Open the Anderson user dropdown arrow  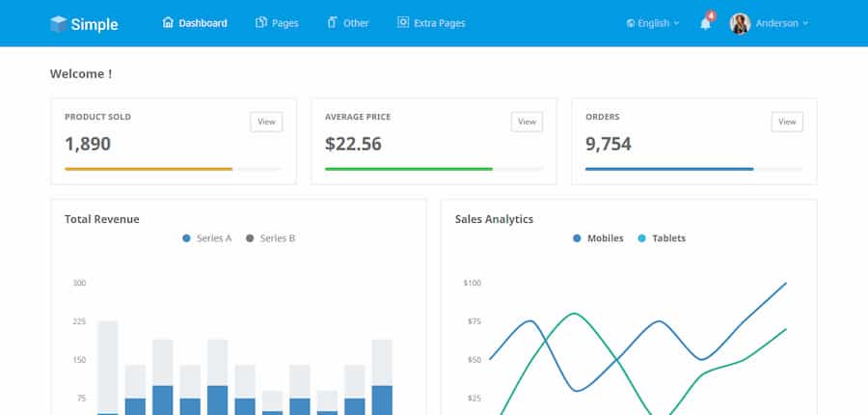(805, 23)
